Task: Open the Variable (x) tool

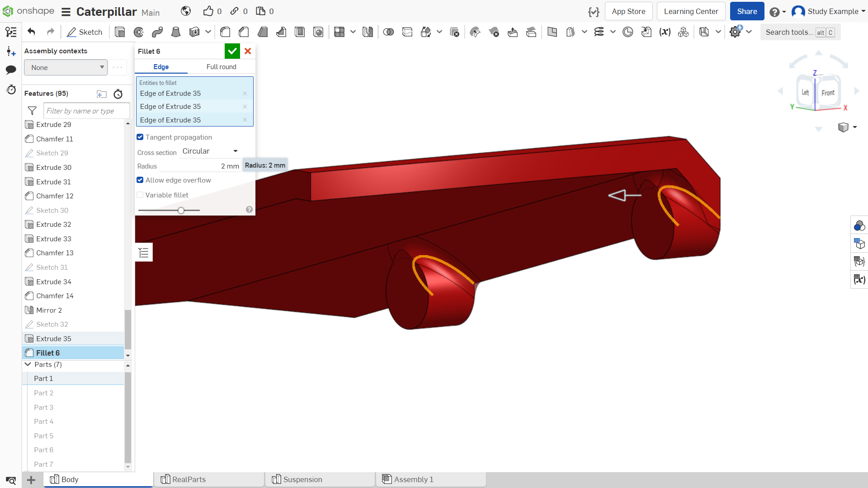Action: point(665,32)
